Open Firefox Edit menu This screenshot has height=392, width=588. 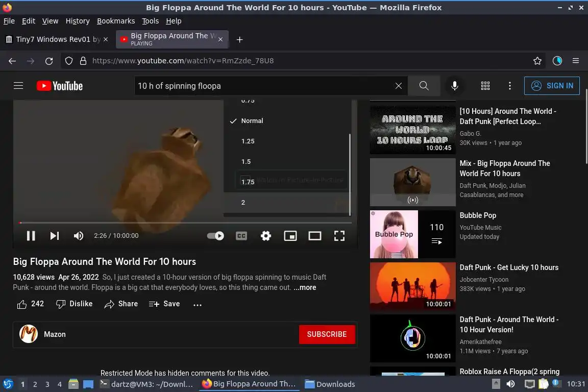(29, 21)
